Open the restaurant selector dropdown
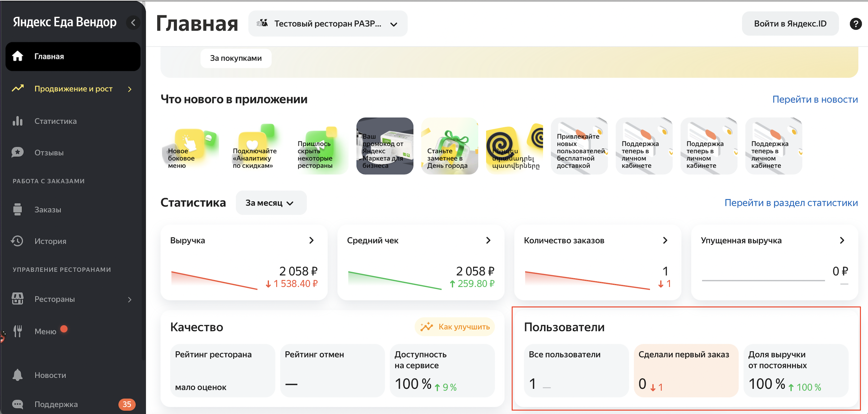 point(328,24)
